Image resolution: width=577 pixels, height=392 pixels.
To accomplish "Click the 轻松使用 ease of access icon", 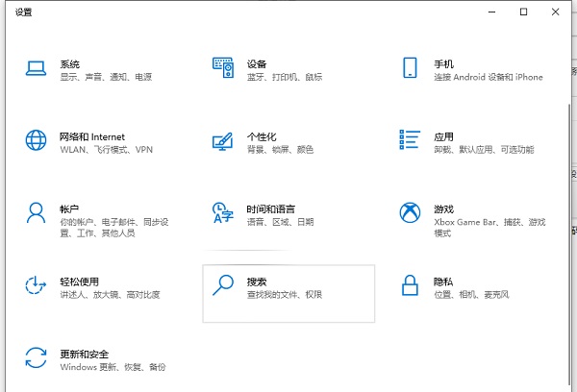I will tap(36, 285).
